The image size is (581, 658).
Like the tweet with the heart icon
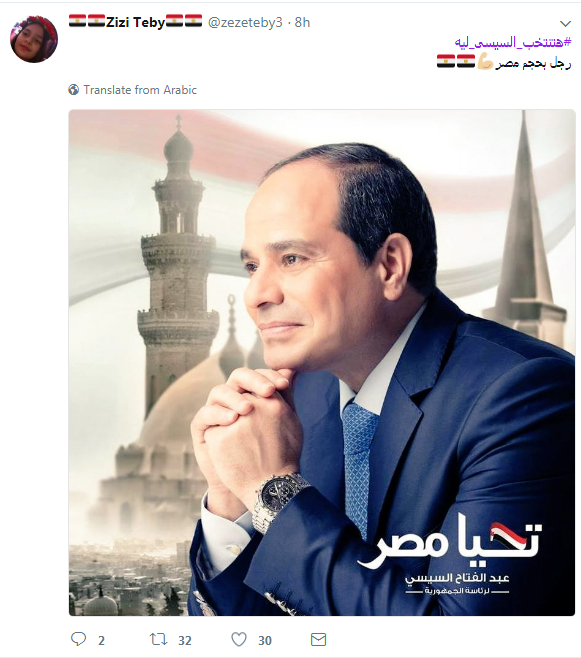239,640
